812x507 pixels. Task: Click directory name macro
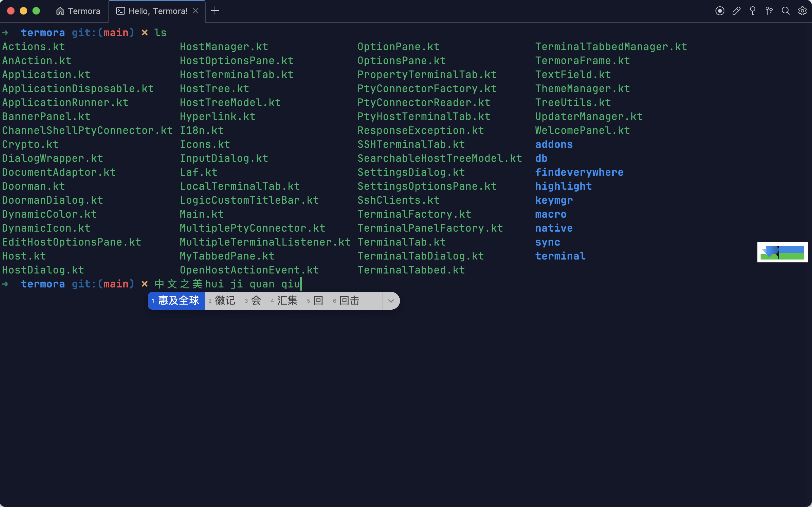pyautogui.click(x=551, y=214)
